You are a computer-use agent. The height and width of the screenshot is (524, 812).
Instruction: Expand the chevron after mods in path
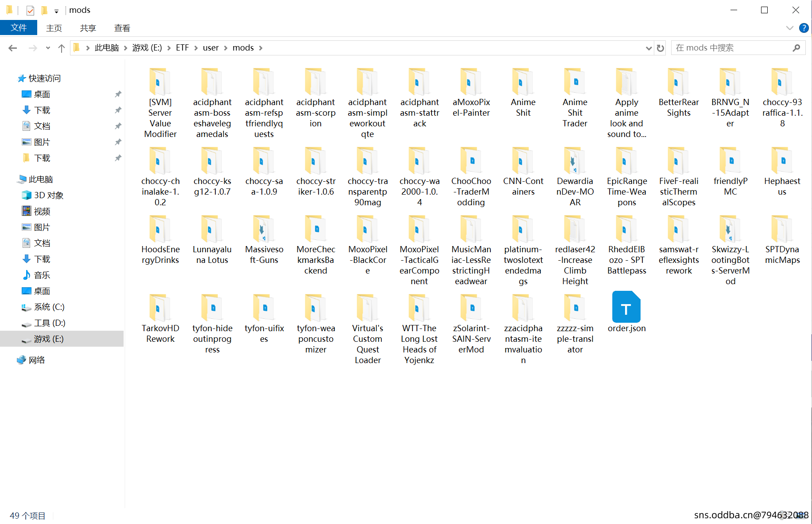click(261, 48)
